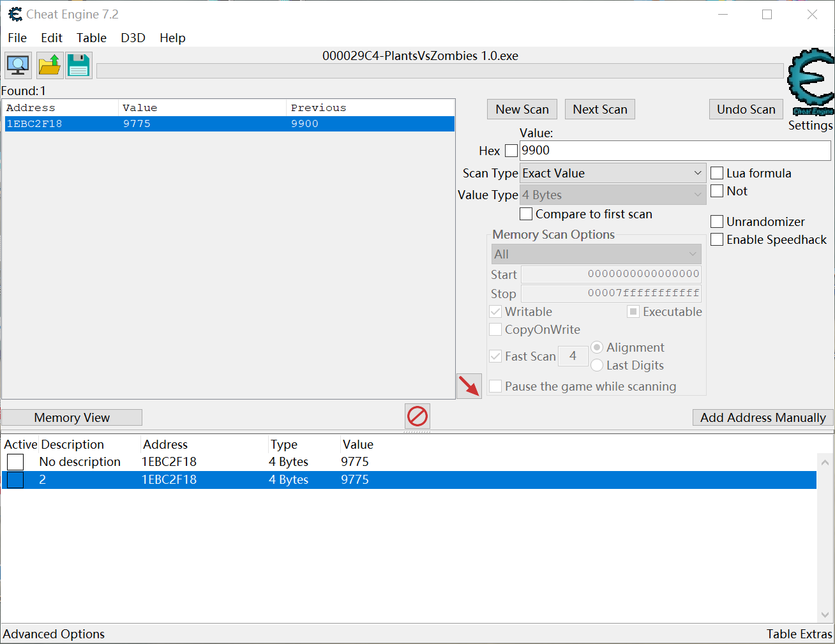The width and height of the screenshot is (835, 644).
Task: Click the New Scan button
Action: click(522, 109)
